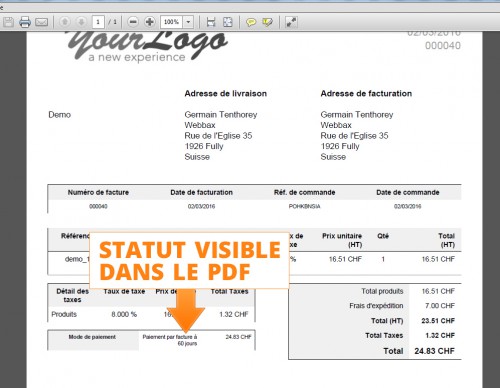Viewport: 500px width, 388px height.
Task: Click the final Total 24.83 CHF amount
Action: coord(434,351)
